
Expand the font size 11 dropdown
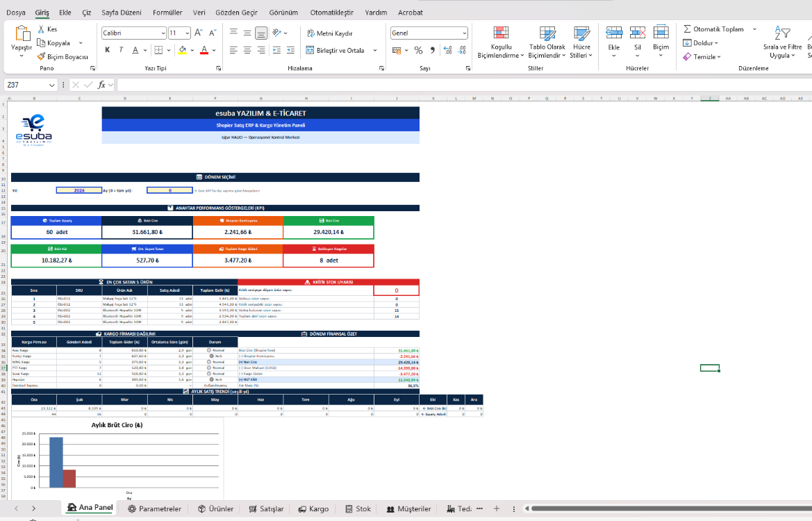(x=187, y=33)
